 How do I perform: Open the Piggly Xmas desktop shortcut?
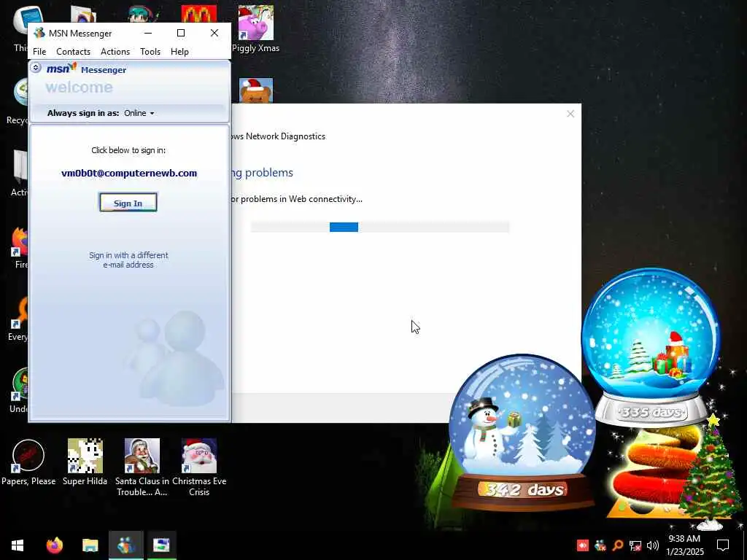point(256,28)
